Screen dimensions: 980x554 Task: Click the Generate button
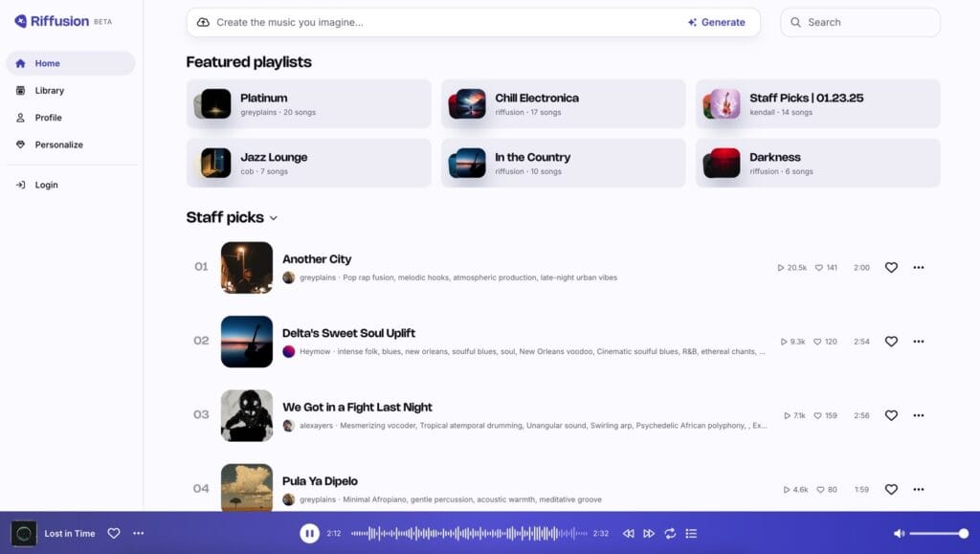point(716,22)
